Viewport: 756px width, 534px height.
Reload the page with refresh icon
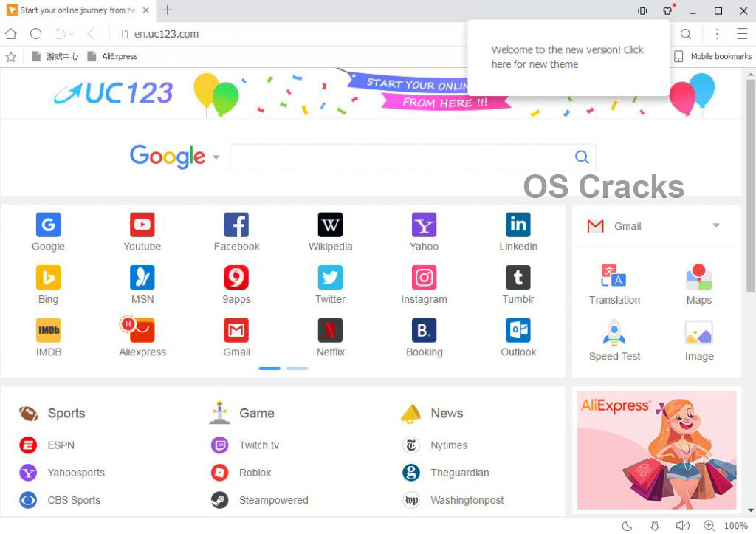35,34
